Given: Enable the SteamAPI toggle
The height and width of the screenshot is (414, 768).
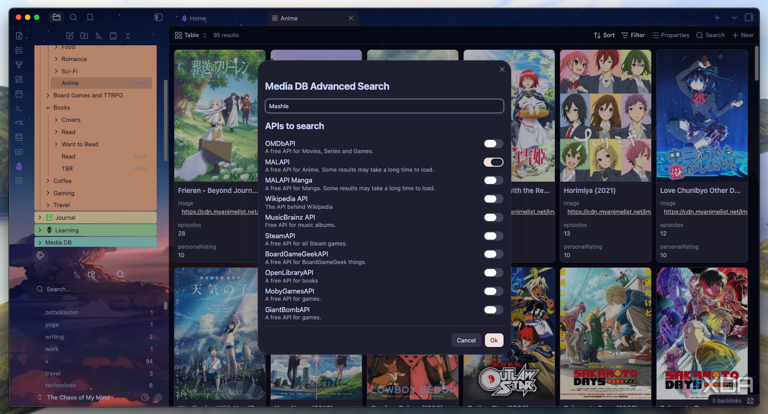Looking at the screenshot, I should [x=493, y=236].
